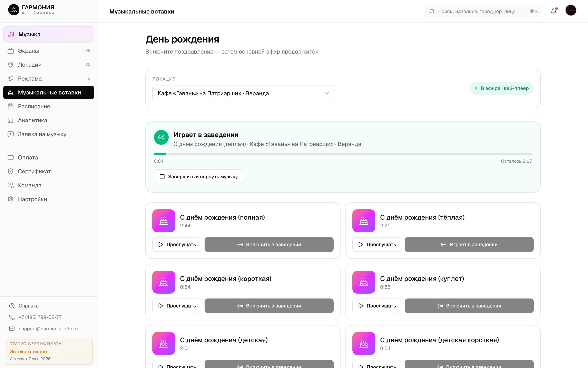
Task: Click the user avatar in the top bar
Action: click(571, 10)
